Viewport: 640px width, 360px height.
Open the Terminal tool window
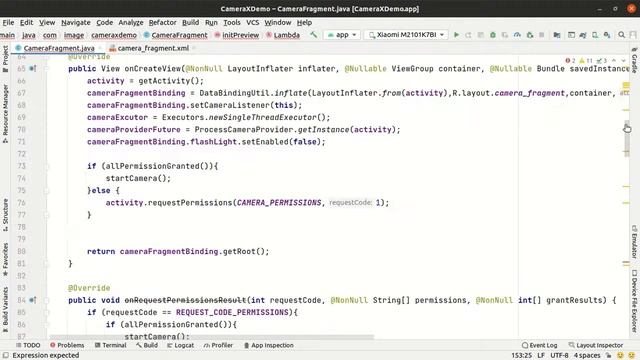click(x=110, y=345)
